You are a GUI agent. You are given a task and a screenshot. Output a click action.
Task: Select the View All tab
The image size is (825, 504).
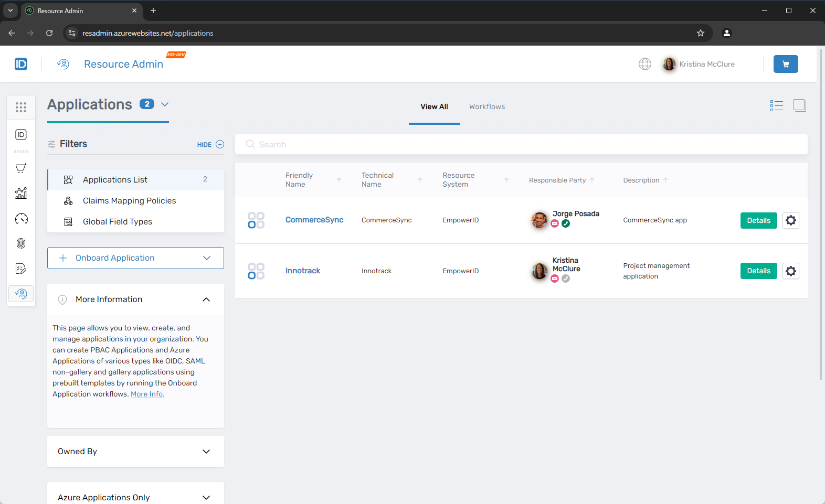coord(434,106)
